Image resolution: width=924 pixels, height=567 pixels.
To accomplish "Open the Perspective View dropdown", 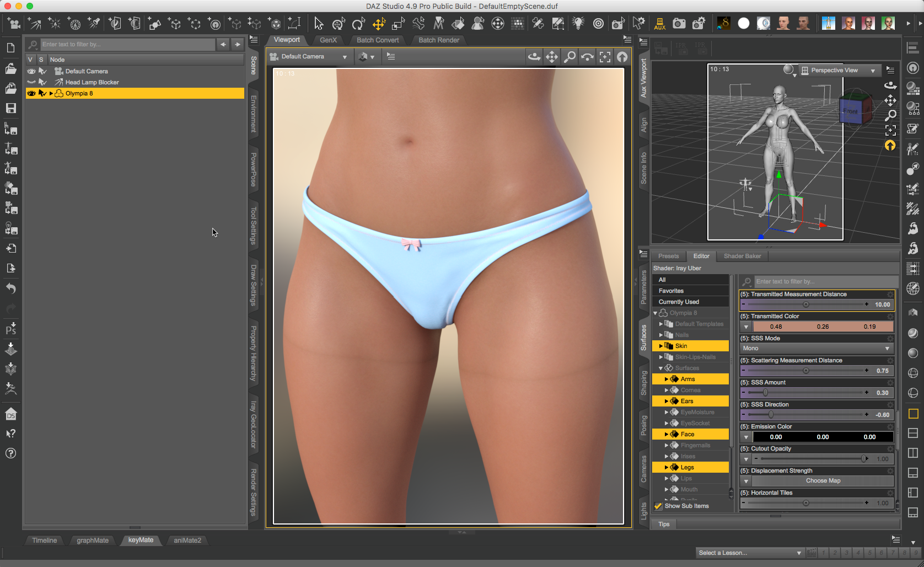I will coord(839,70).
